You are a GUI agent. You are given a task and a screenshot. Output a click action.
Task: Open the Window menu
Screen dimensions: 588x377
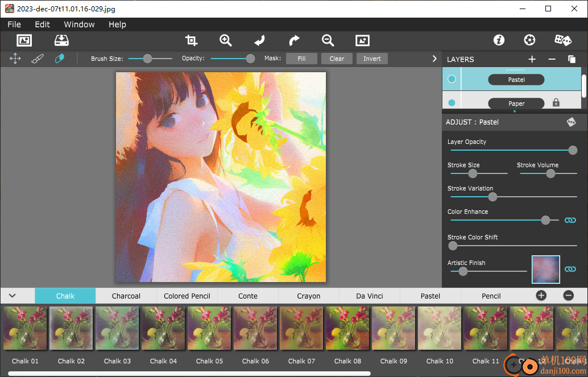[79, 24]
